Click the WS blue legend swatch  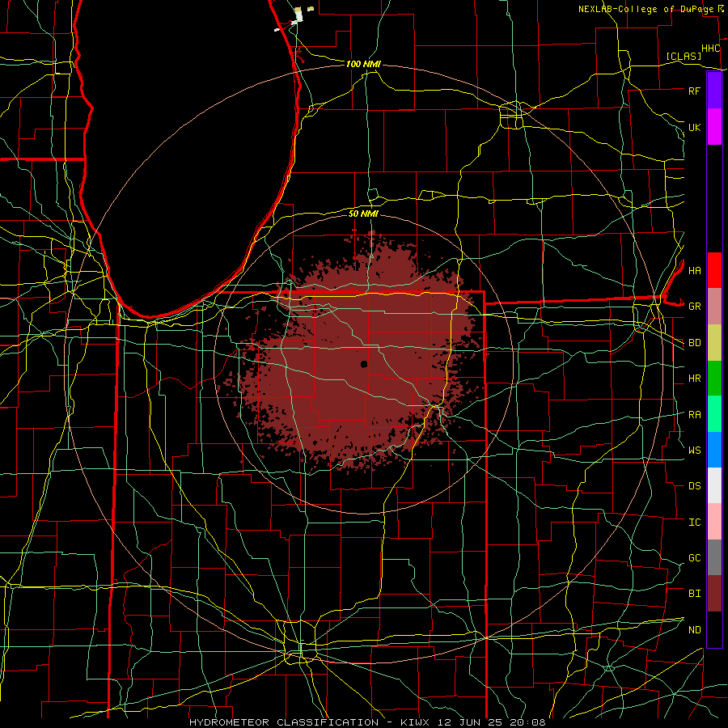click(714, 450)
